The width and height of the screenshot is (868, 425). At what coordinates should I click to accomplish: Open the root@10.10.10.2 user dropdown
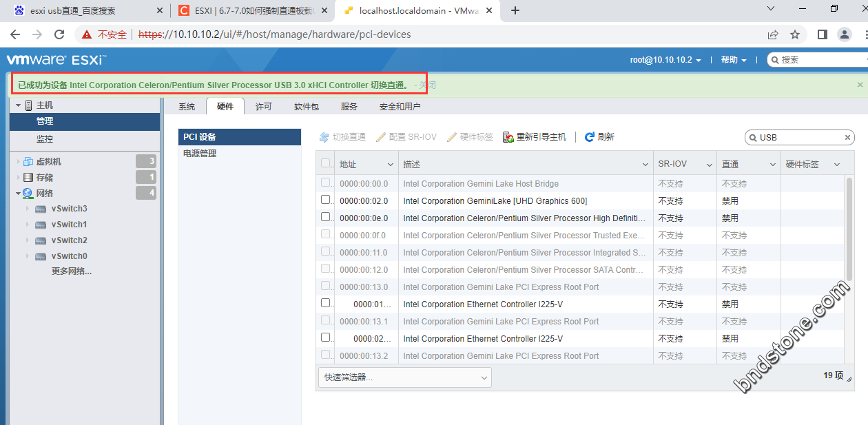[665, 60]
